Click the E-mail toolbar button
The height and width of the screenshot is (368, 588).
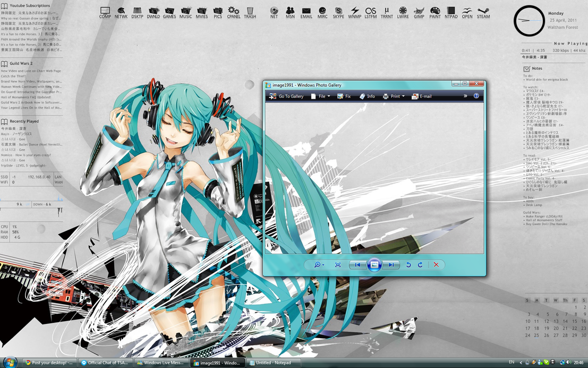(422, 96)
